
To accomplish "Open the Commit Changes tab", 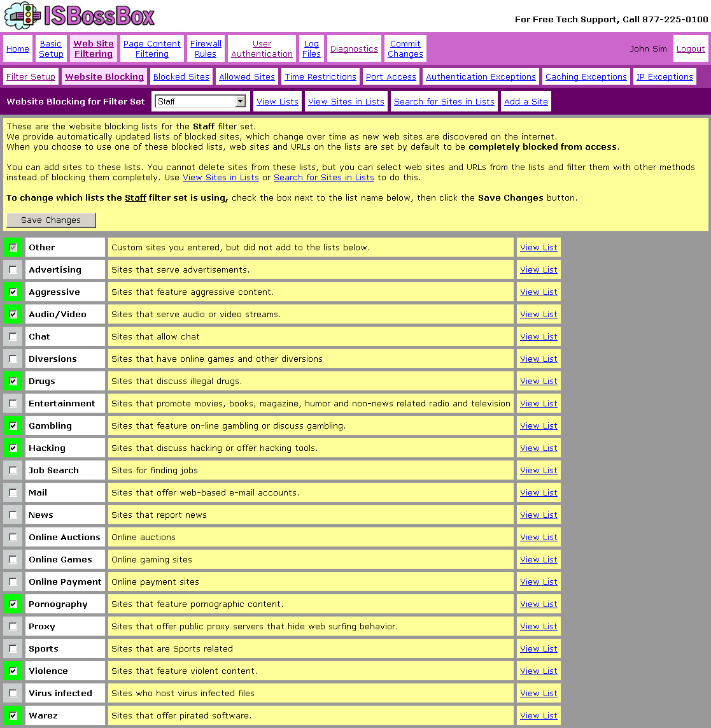I will click(405, 49).
